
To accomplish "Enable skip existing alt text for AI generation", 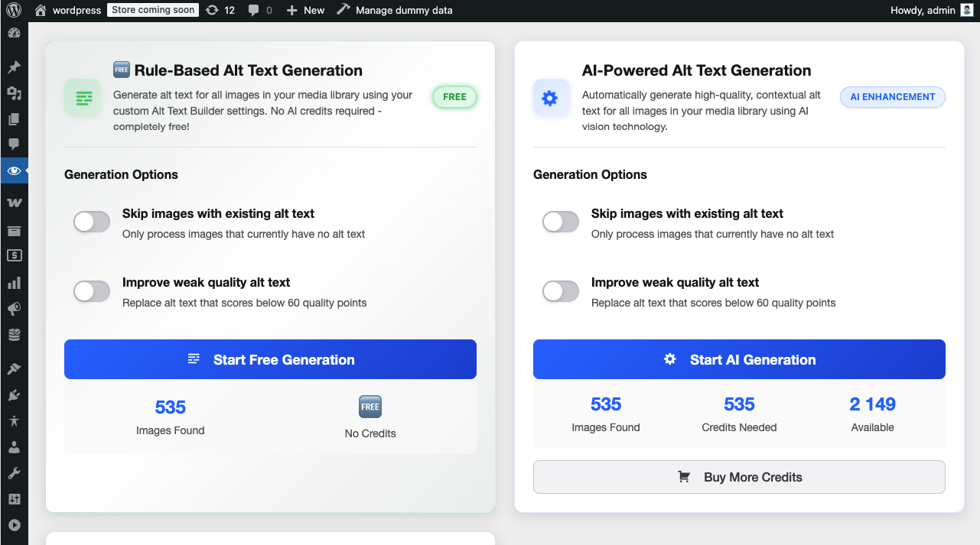I will [x=561, y=222].
